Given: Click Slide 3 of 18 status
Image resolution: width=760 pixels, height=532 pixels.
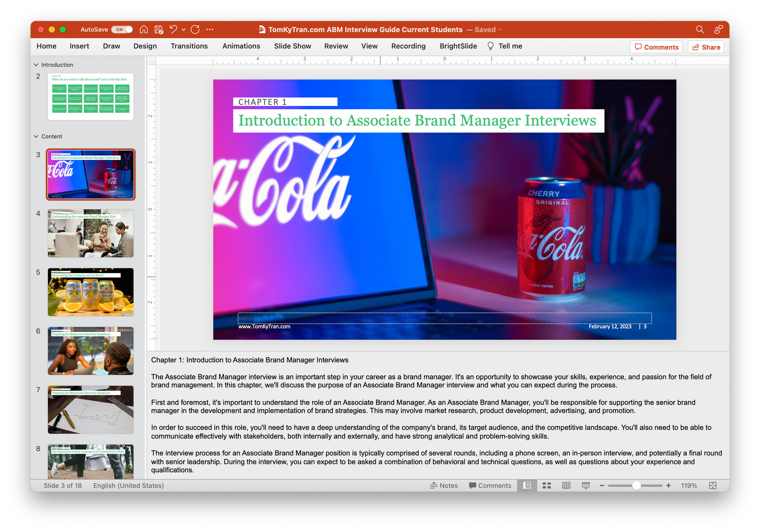Looking at the screenshot, I should [x=63, y=486].
